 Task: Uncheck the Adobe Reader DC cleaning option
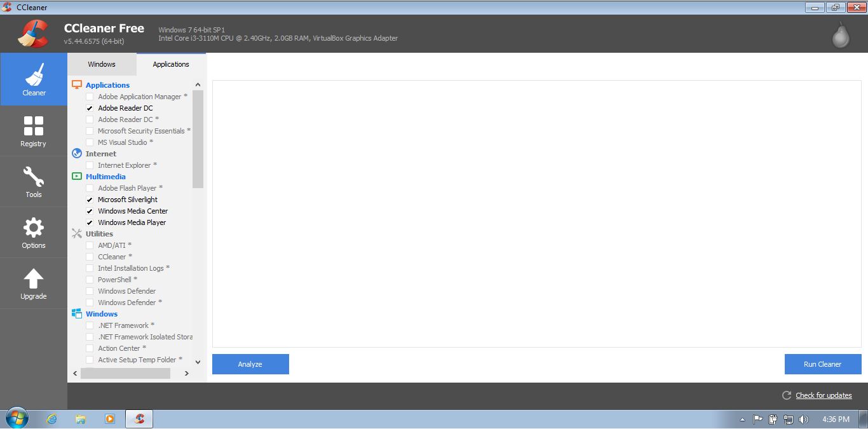click(x=90, y=108)
